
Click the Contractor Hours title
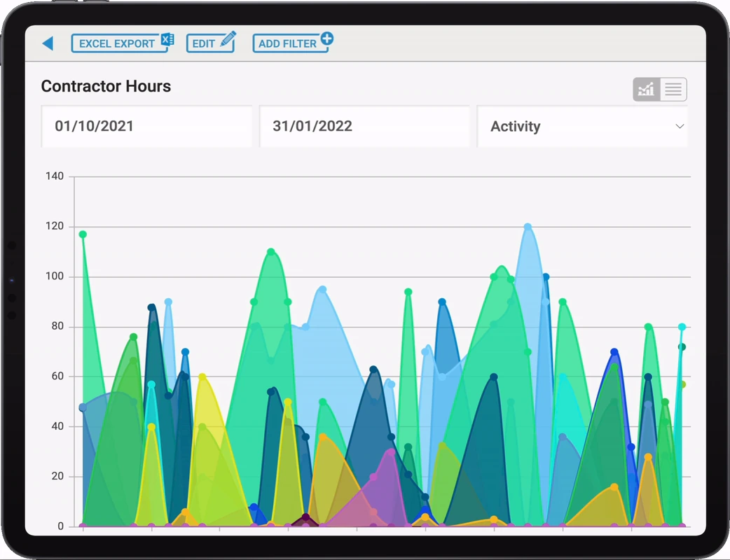(x=106, y=86)
